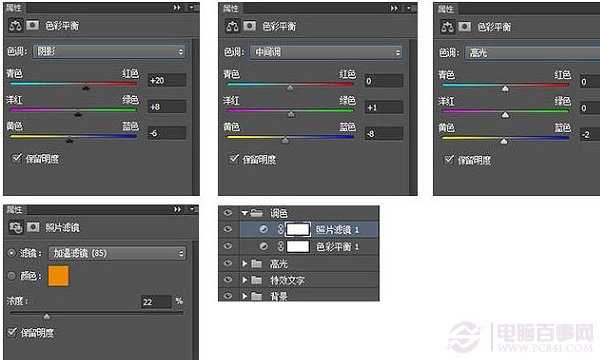Click mask icon in shadows (阴影) panel
The width and height of the screenshot is (600, 360).
point(32,25)
